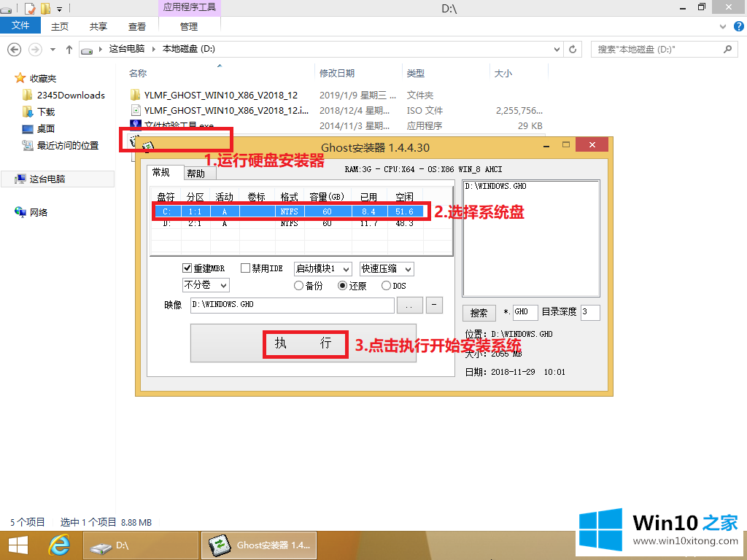Open 下载 in navigation pane
The width and height of the screenshot is (747, 560).
[x=46, y=112]
